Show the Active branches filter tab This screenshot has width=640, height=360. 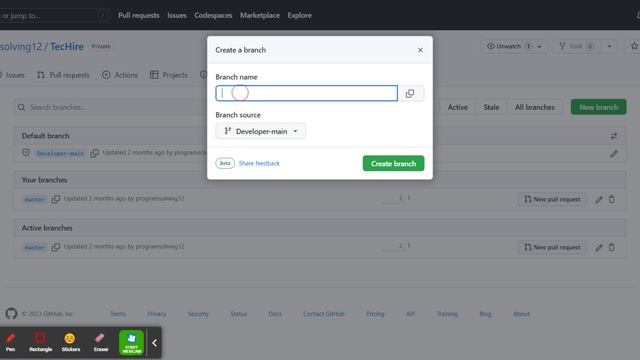point(458,107)
